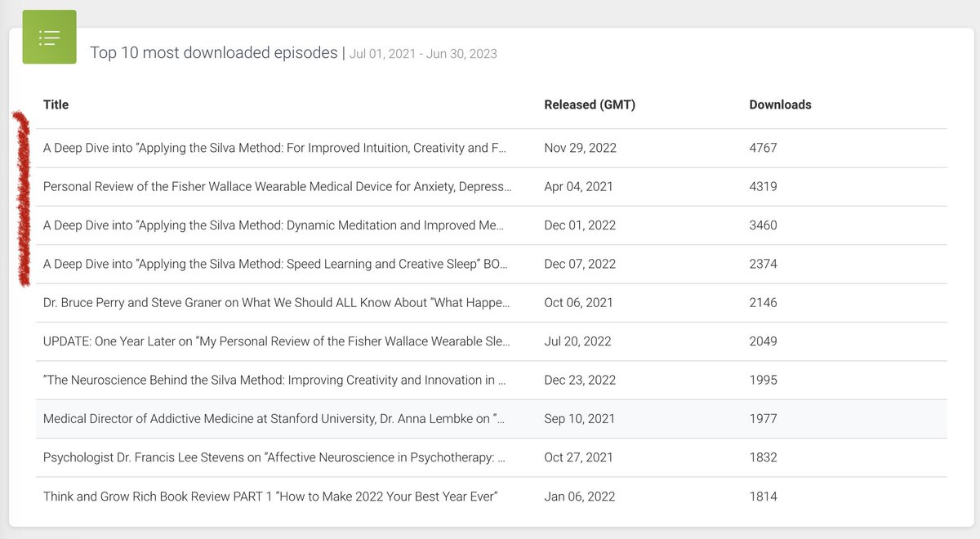Open the Silva Method Intuition, Creativity episode
Screen dimensions: 980x539
(274, 148)
